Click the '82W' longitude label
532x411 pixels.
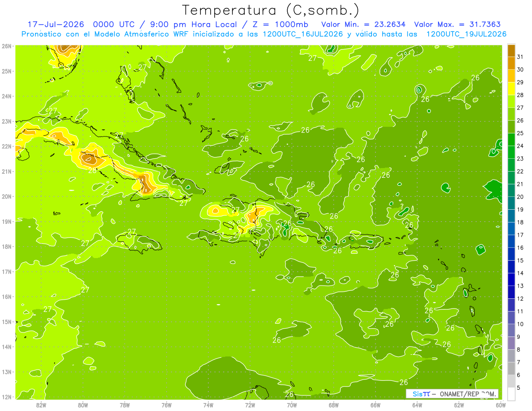[x=41, y=405]
